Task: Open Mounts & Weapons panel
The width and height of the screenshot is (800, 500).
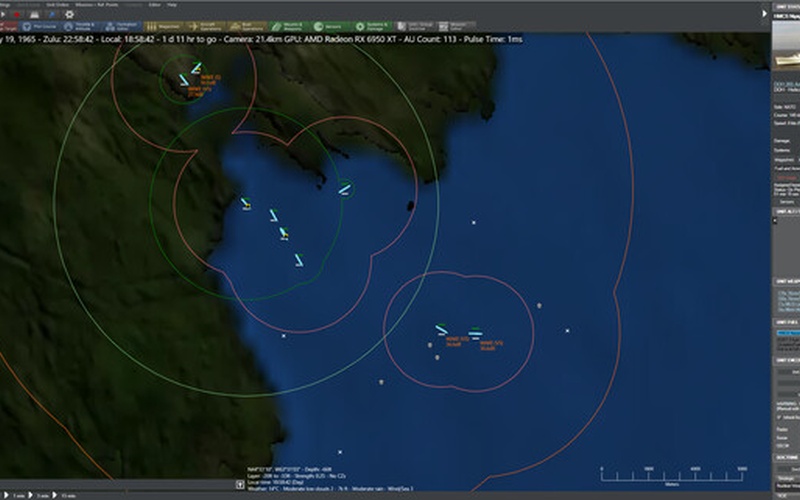Action: (x=288, y=26)
